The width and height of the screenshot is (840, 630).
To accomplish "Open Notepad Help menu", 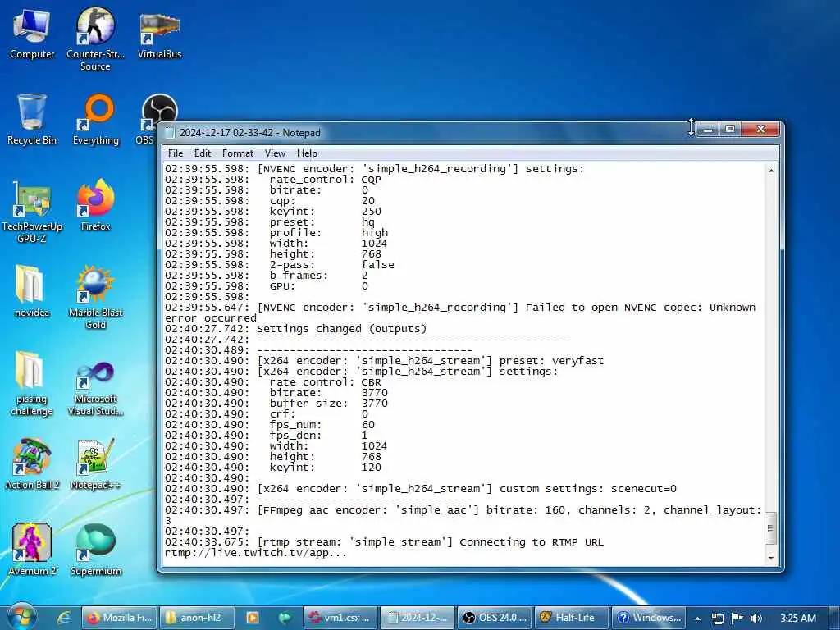I will point(307,153).
